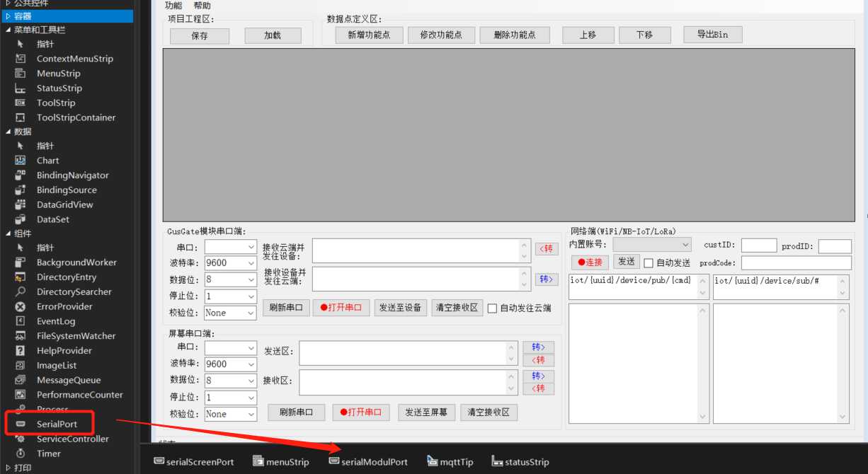The width and height of the screenshot is (868, 474).
Task: Select statusStrip in component tray
Action: pyautogui.click(x=520, y=462)
